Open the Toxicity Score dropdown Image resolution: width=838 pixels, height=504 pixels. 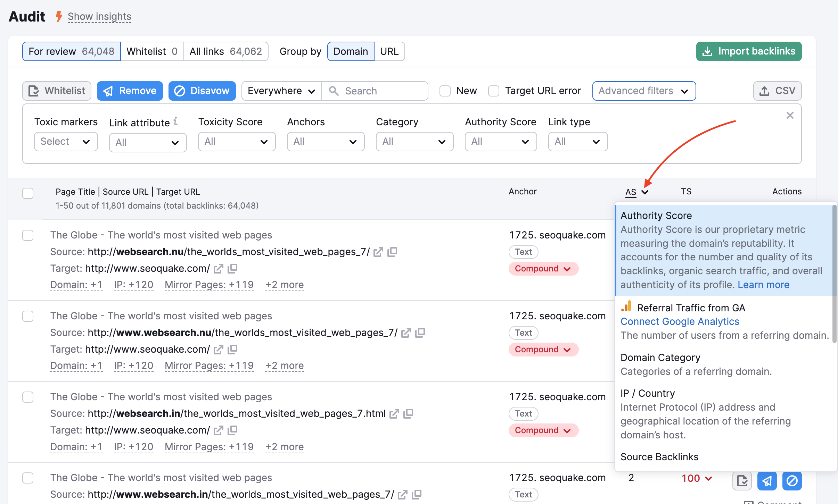(237, 141)
